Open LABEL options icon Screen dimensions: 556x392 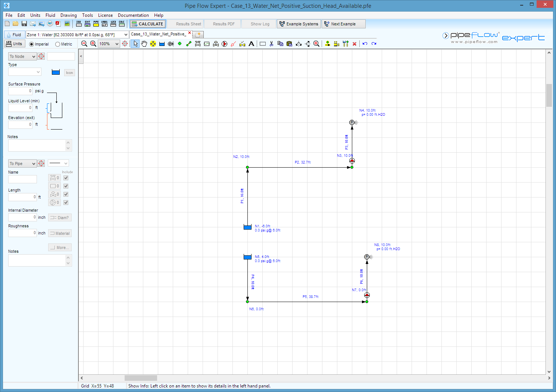[x=104, y=24]
